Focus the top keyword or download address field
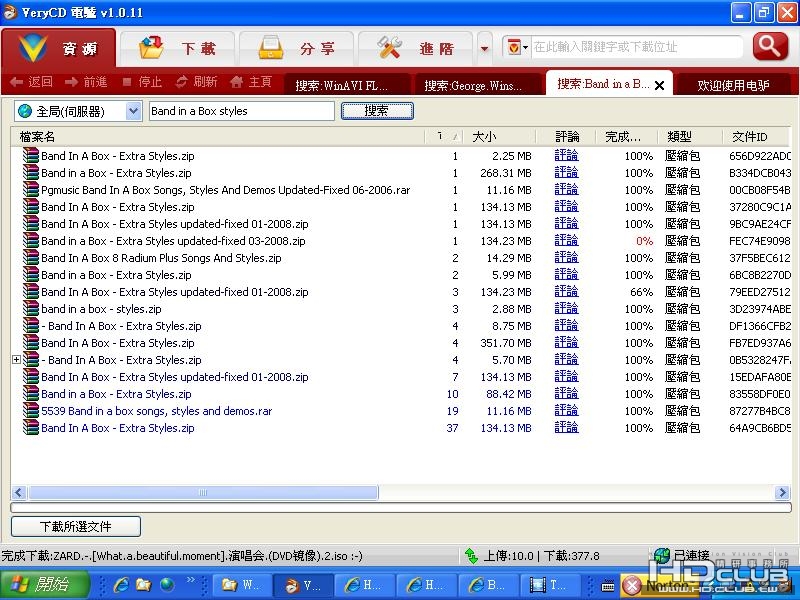Image resolution: width=800 pixels, height=600 pixels. [636, 47]
